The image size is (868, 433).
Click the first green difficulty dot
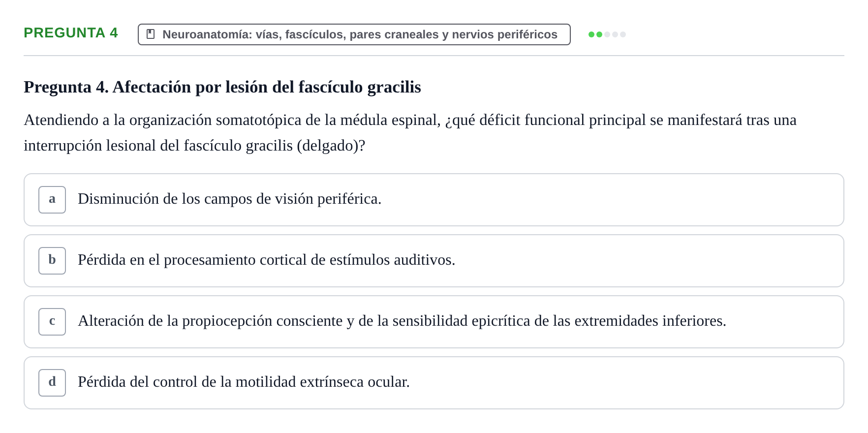click(x=591, y=34)
